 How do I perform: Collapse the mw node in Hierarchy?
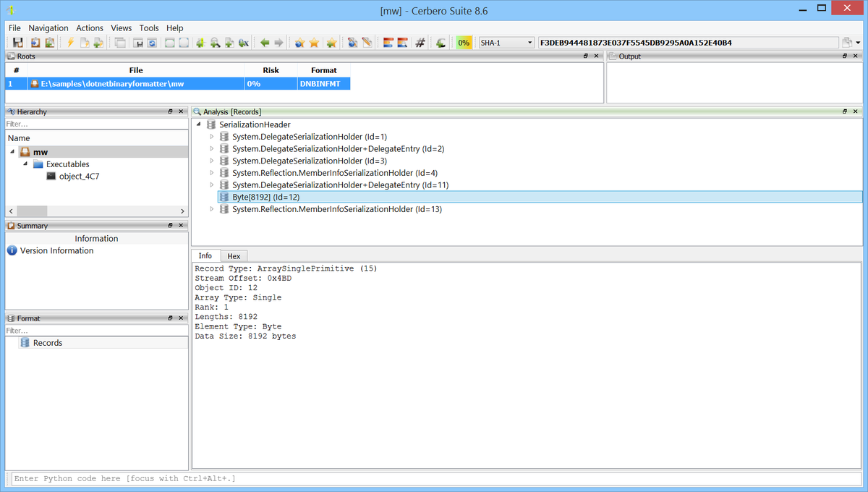click(12, 152)
